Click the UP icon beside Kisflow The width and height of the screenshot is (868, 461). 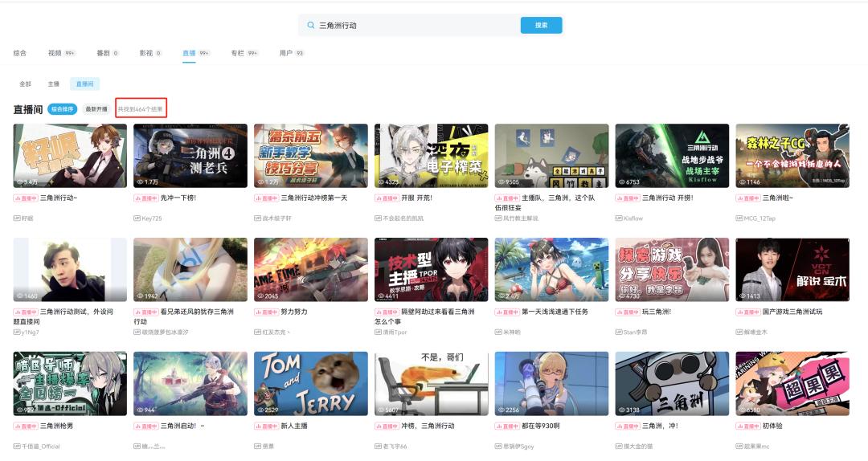click(619, 218)
